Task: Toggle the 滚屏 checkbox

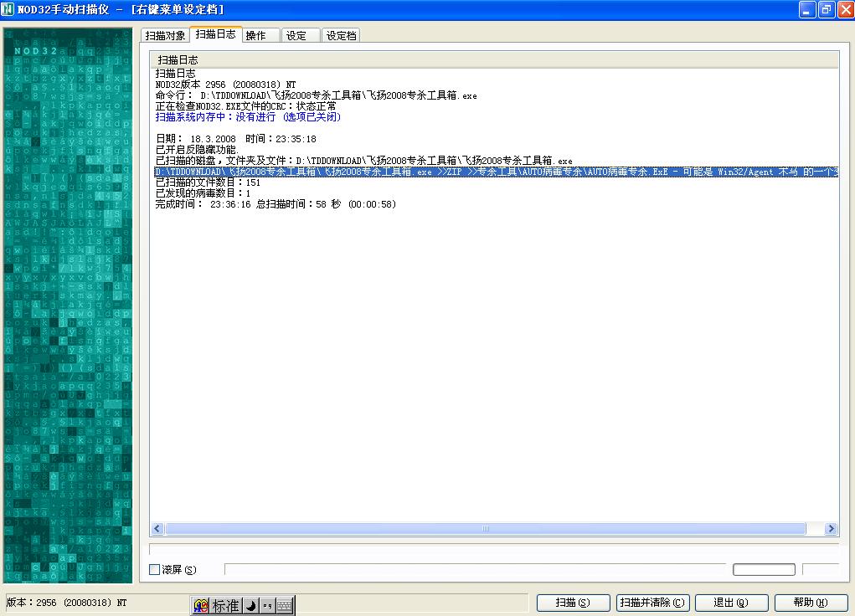Action: click(x=155, y=570)
